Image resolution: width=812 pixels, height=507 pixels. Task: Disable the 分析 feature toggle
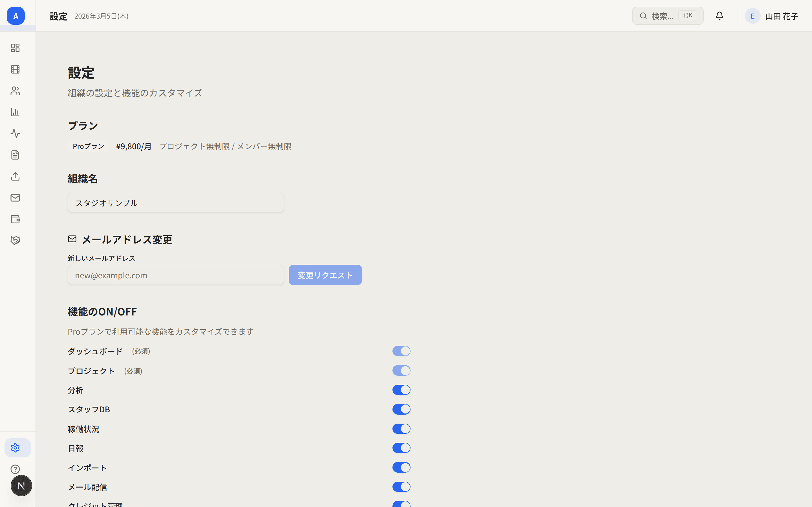(x=401, y=390)
